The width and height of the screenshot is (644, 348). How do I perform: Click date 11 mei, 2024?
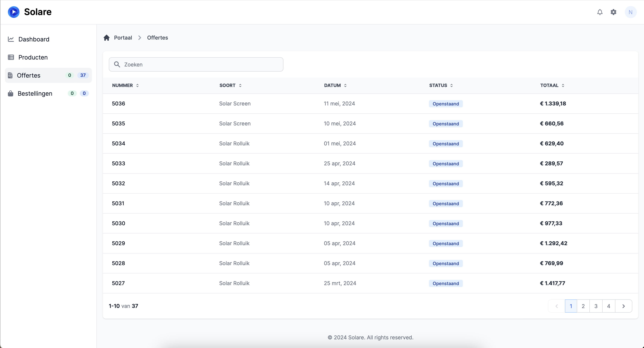(339, 104)
